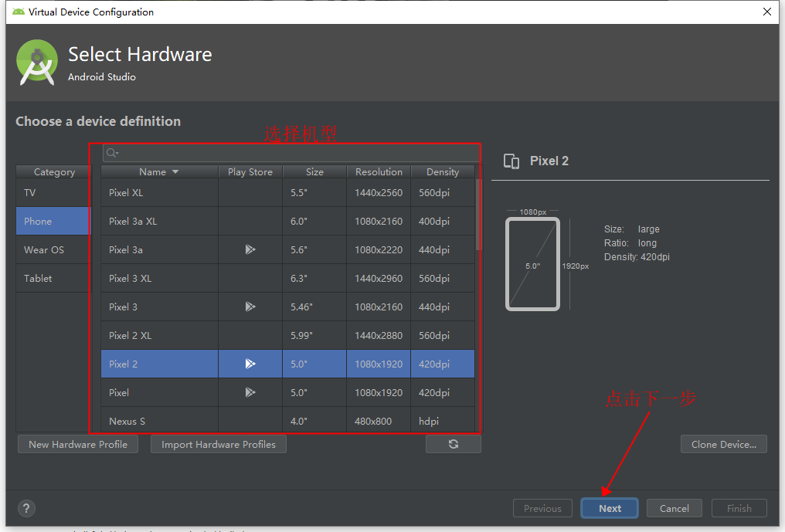The image size is (785, 532).
Task: Select the Pixel 2 device name
Action: [x=123, y=364]
